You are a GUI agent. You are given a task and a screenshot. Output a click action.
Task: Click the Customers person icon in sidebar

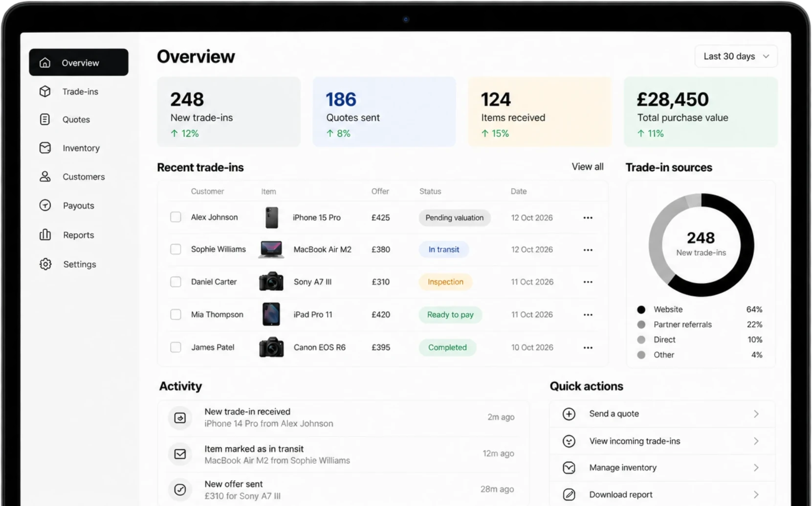coord(45,176)
